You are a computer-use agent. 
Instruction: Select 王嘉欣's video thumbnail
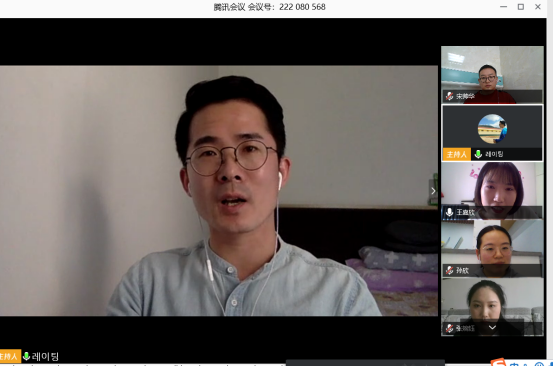coord(492,191)
